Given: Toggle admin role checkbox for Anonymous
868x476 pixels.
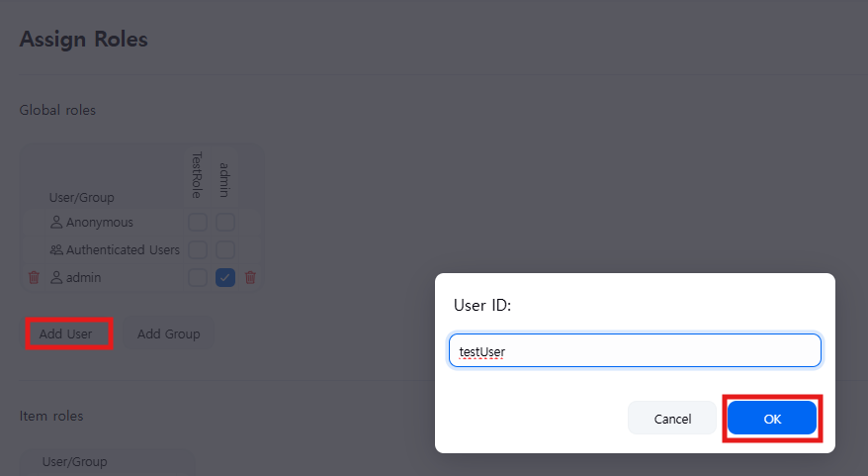Looking at the screenshot, I should pyautogui.click(x=225, y=223).
